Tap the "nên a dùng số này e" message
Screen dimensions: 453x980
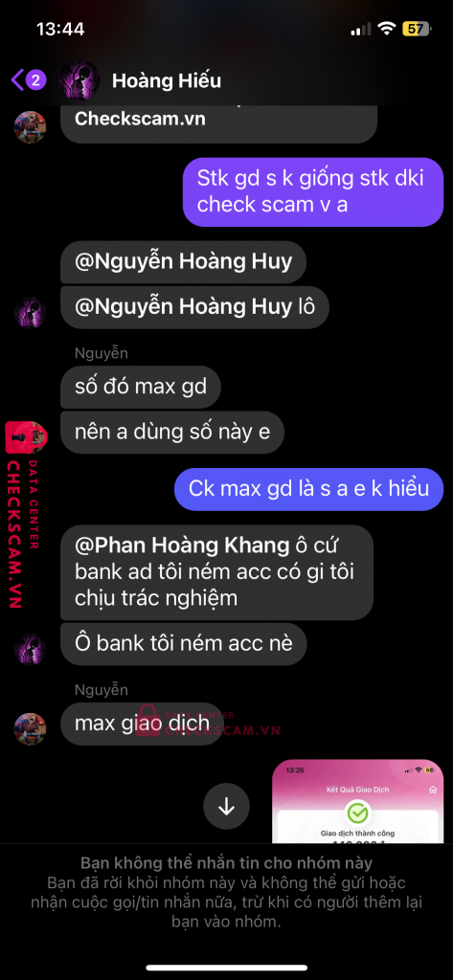click(x=172, y=432)
